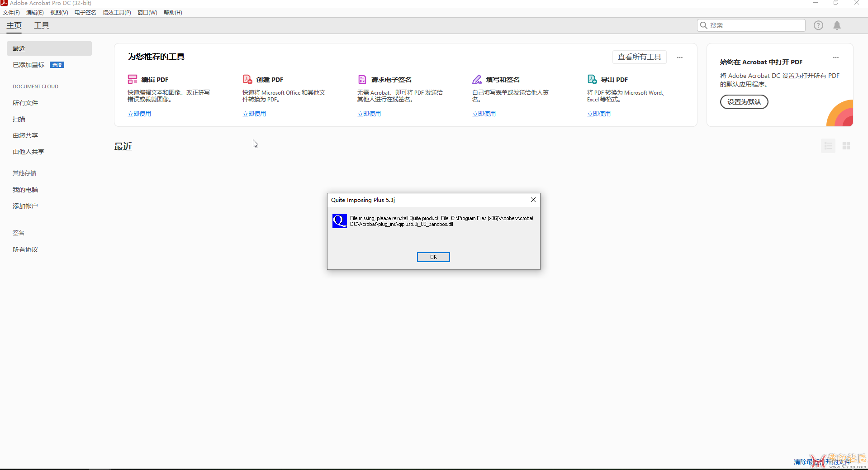The width and height of the screenshot is (868, 470).
Task: Open the 视图(V) menu
Action: 59,13
